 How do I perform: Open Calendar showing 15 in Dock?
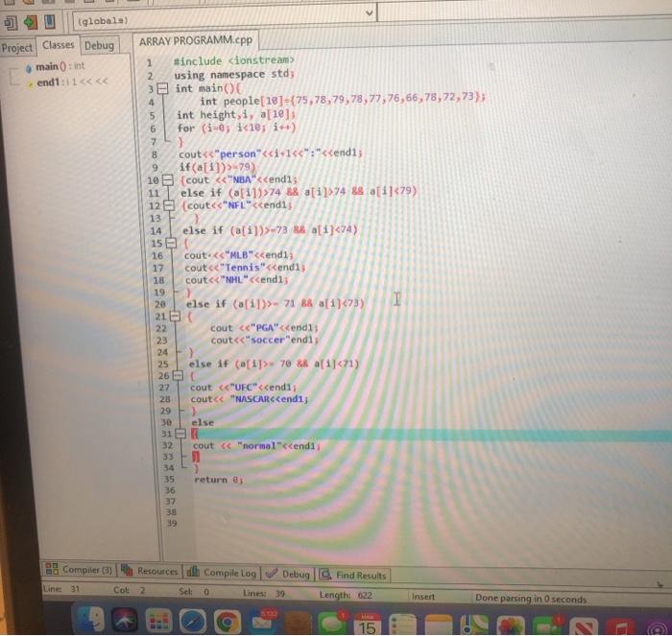click(x=367, y=624)
